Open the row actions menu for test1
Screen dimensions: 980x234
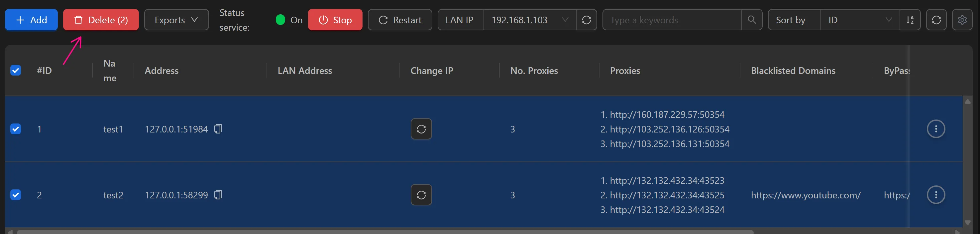click(x=936, y=129)
